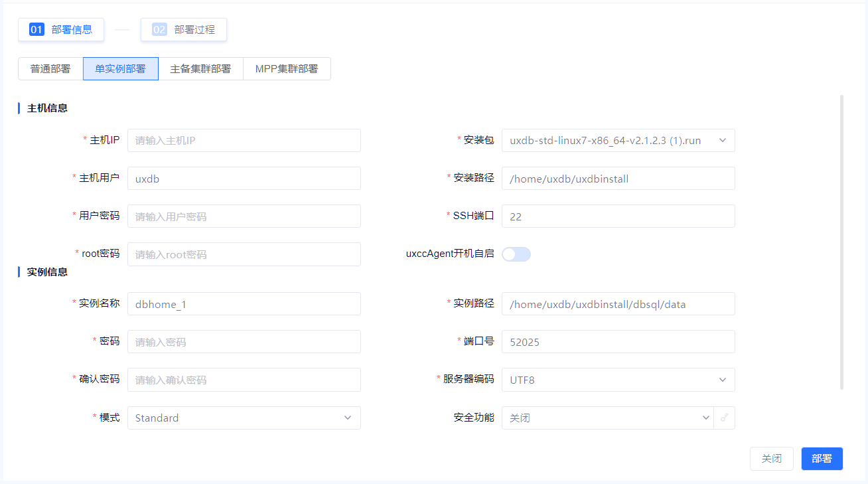Click the 主机IP input field
868x484 pixels.
244,141
